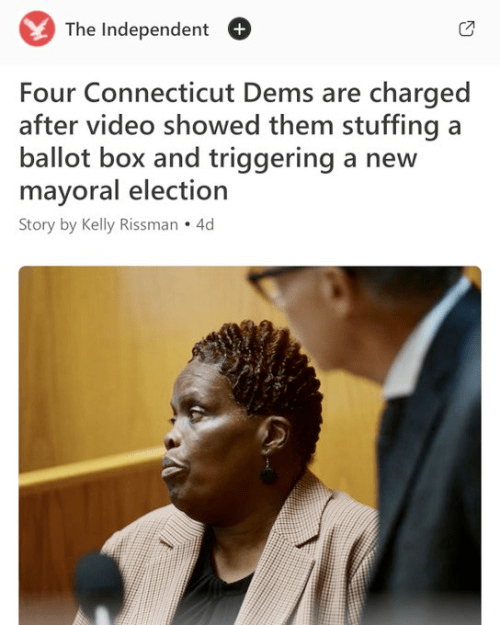Open the Four Connecticut Dems headline

(245, 142)
